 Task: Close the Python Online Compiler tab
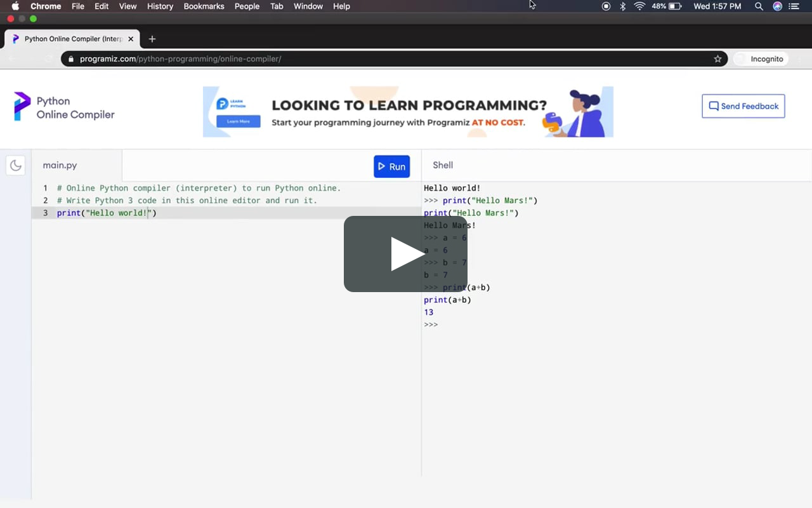pos(131,39)
